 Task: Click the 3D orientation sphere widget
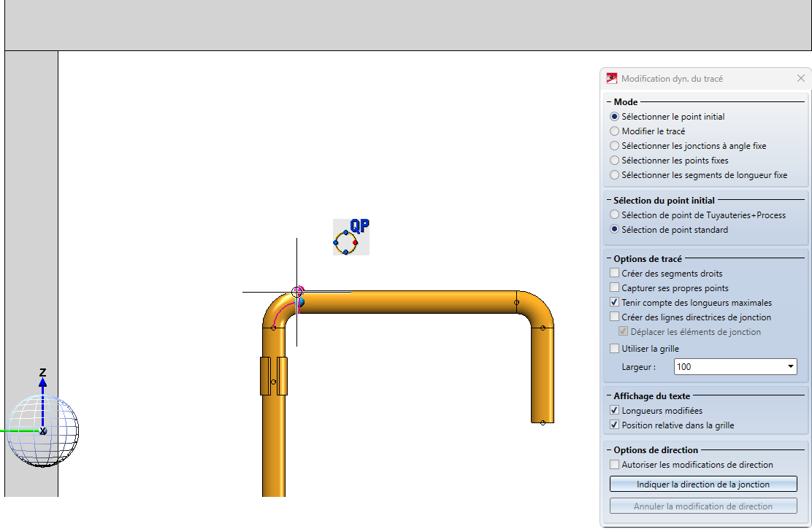point(42,430)
